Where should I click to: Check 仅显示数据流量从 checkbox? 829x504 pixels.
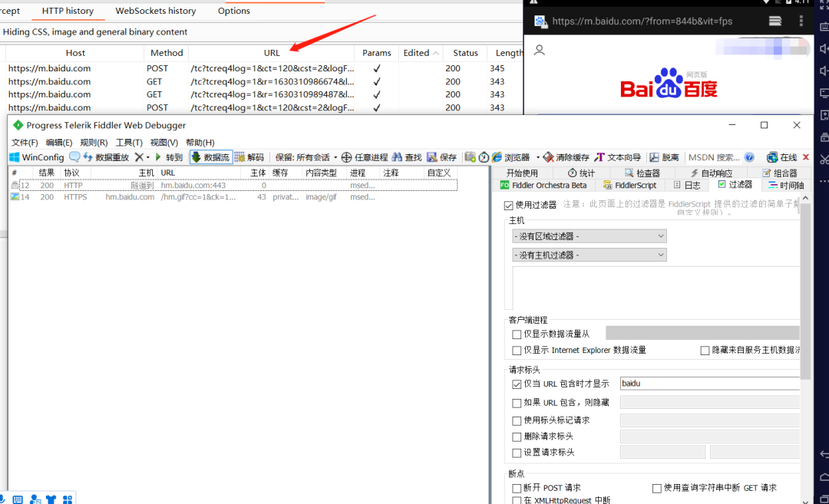[x=517, y=334]
